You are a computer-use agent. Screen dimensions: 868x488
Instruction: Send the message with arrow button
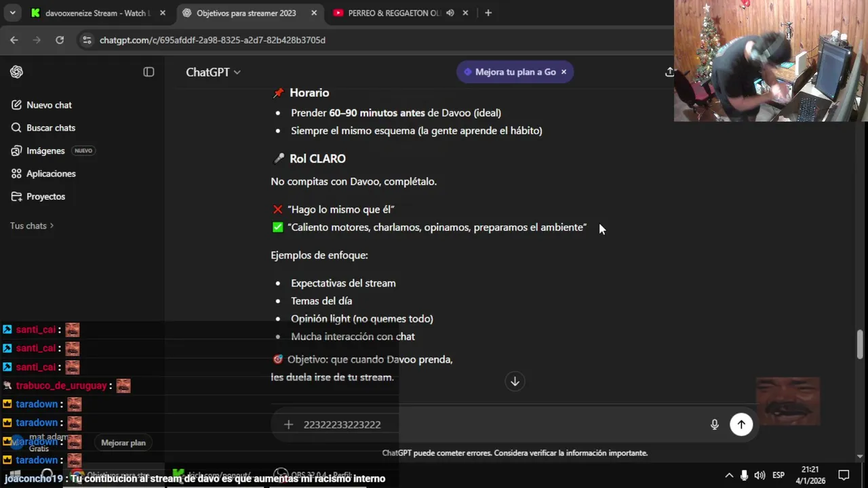click(x=741, y=424)
